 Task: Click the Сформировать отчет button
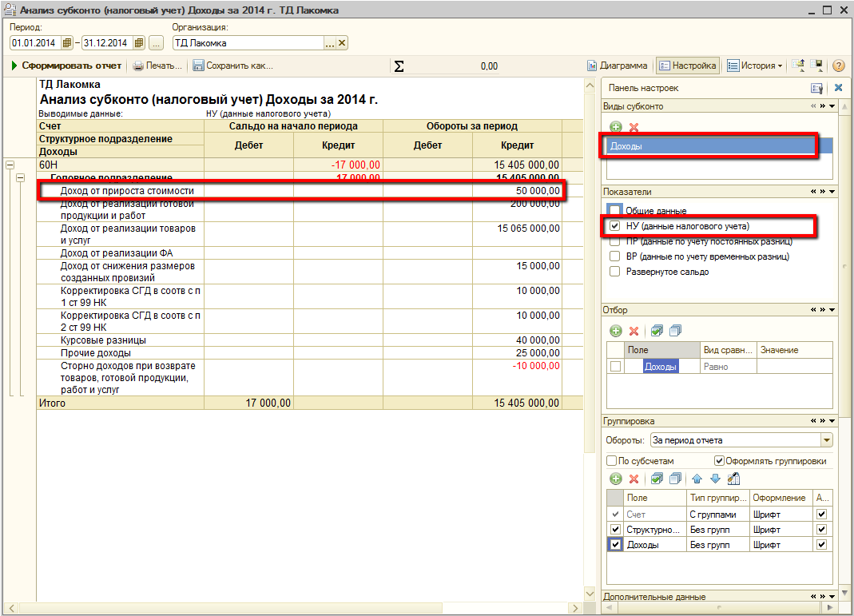point(67,66)
